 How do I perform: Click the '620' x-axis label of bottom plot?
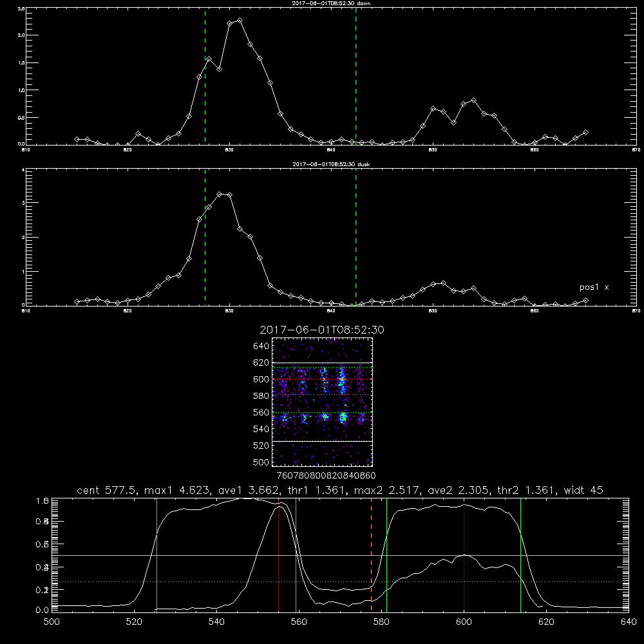click(546, 622)
